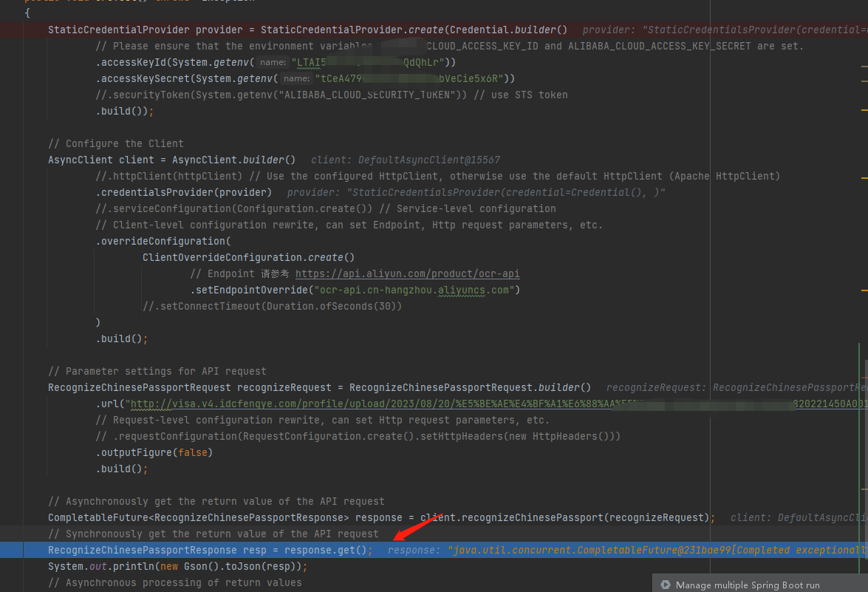Click the commented .httpClient(httpClient) line
The height and width of the screenshot is (592, 868).
pos(437,176)
